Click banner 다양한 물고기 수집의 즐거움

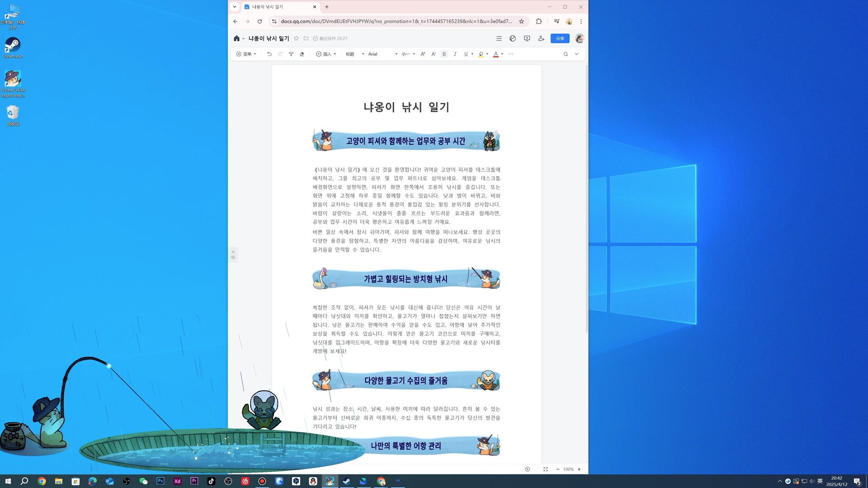click(x=406, y=380)
